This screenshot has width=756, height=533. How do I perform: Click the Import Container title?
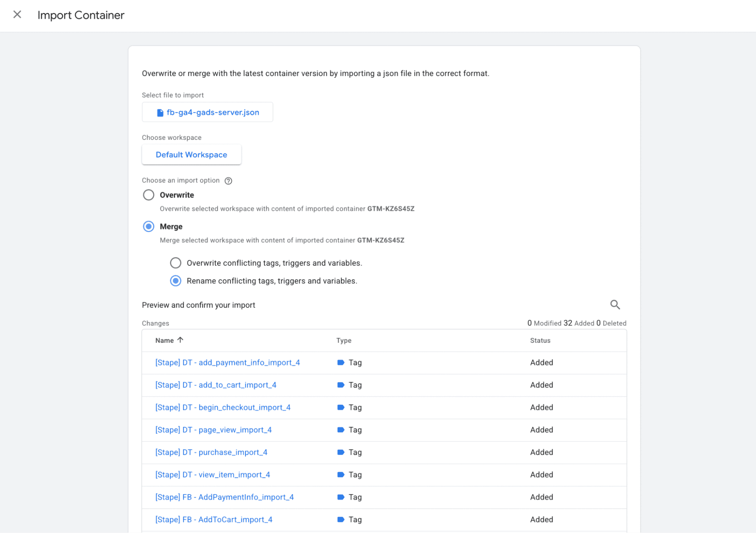coord(81,15)
